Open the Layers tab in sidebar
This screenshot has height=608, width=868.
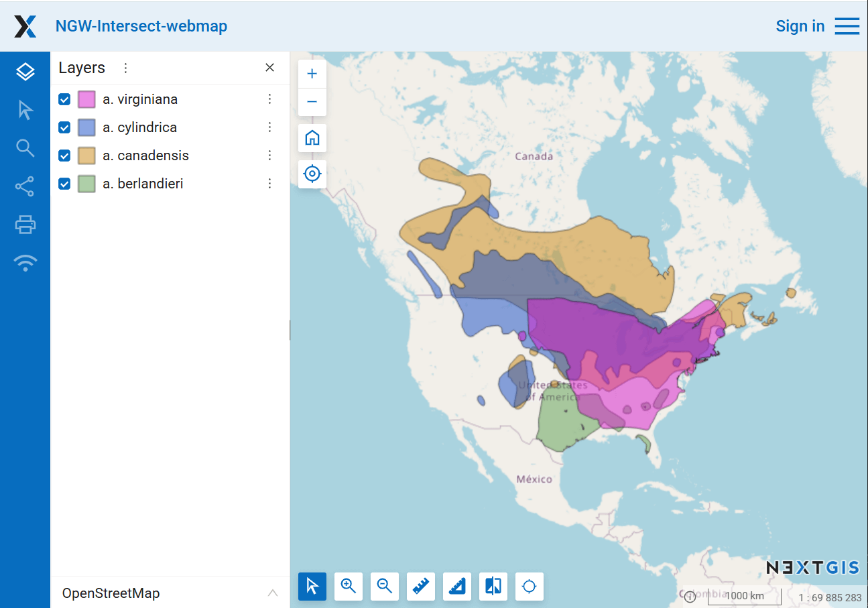(x=25, y=72)
